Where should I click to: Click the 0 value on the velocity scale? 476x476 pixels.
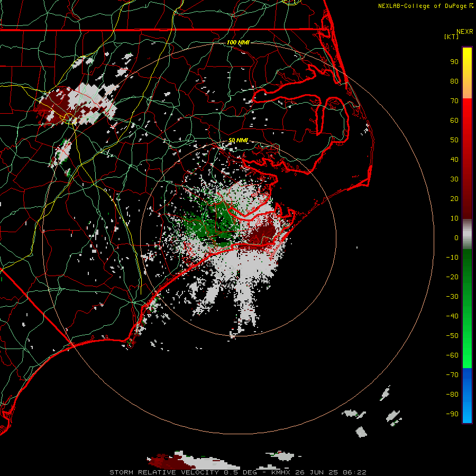pyautogui.click(x=456, y=238)
